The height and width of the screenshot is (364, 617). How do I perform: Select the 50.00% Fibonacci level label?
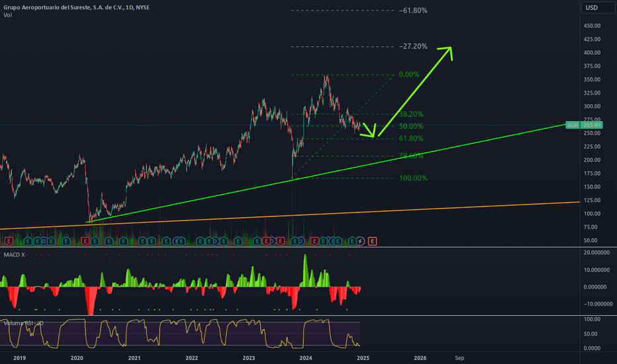tap(411, 126)
